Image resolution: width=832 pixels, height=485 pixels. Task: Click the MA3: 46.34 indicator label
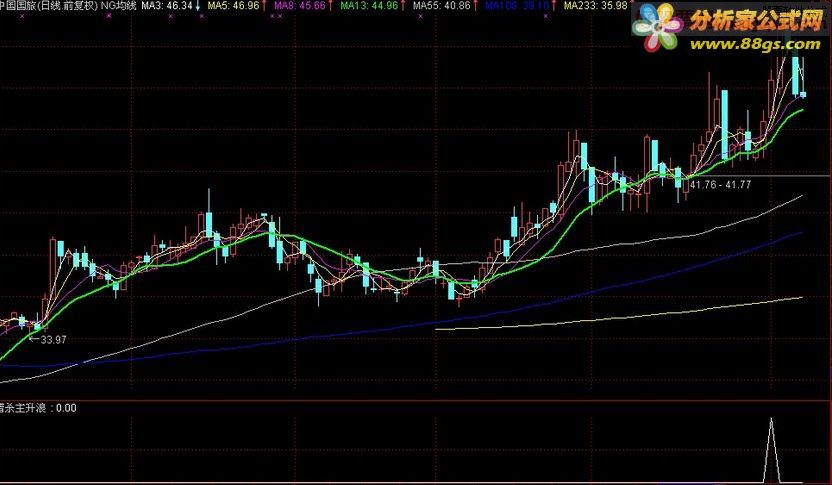167,6
